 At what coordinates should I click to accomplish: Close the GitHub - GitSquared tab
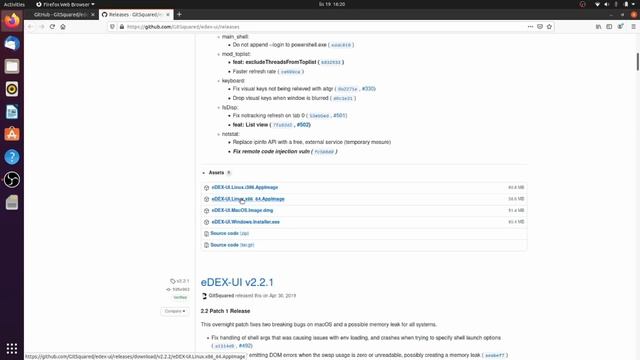[x=93, y=14]
